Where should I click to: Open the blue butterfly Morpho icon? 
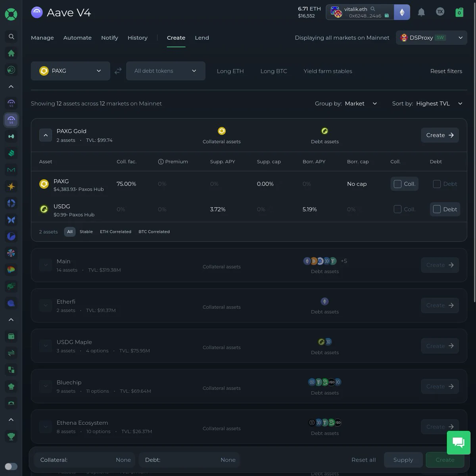click(11, 220)
